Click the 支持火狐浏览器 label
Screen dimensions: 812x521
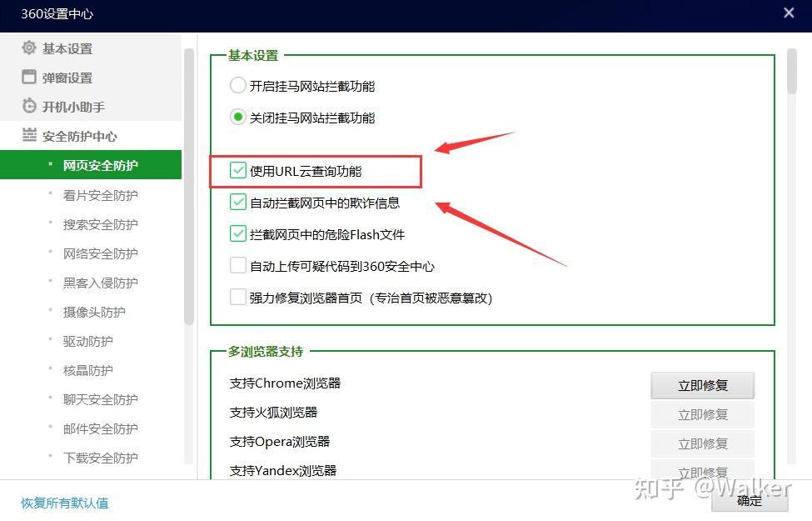point(273,412)
